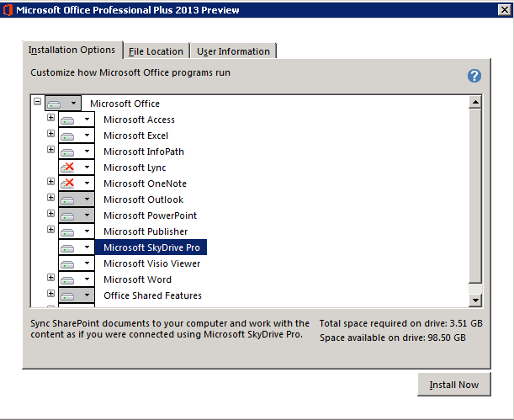The height and width of the screenshot is (420, 514).
Task: Open install-state dropdown for Microsoft Publisher
Action: [x=77, y=231]
